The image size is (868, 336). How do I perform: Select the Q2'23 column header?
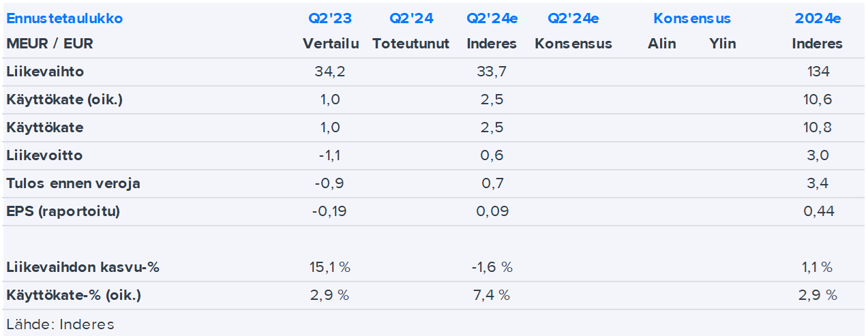click(330, 18)
